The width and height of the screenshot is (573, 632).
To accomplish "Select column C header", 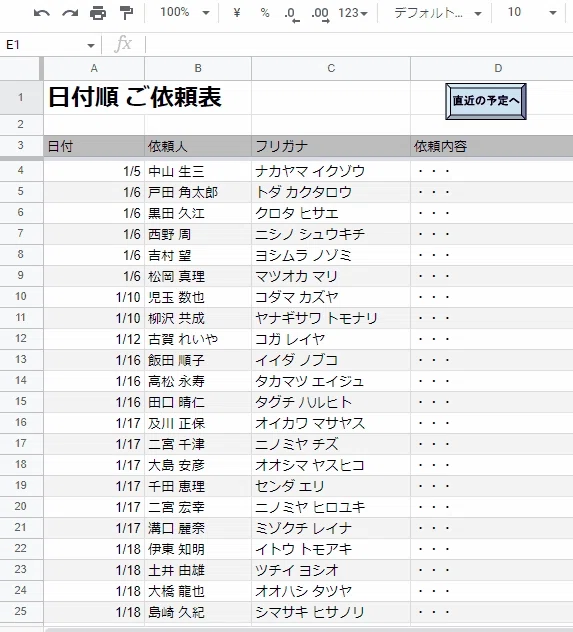I will 331,69.
